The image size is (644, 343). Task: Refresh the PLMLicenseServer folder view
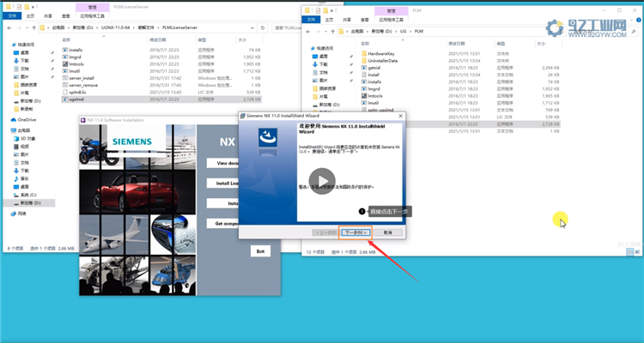[263, 28]
